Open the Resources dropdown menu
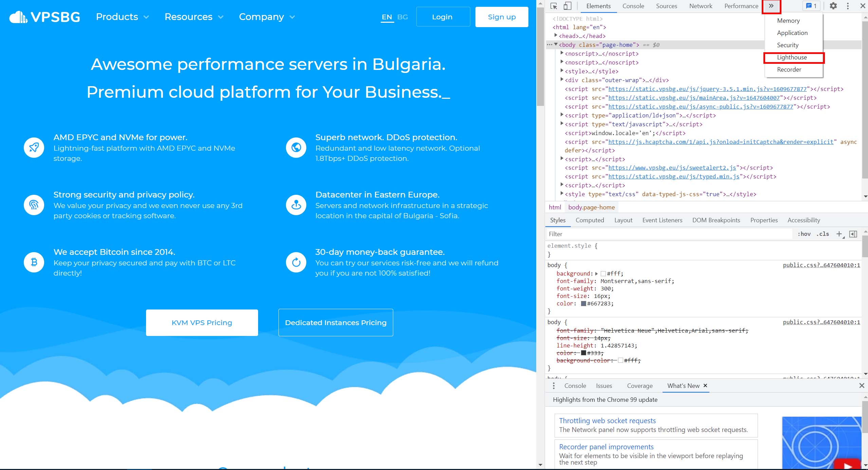 click(194, 17)
